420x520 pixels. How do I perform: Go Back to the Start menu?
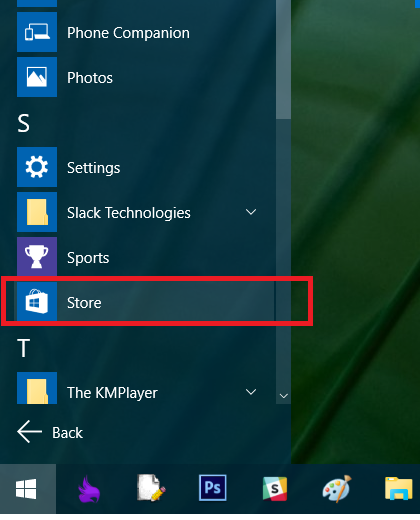[50, 432]
